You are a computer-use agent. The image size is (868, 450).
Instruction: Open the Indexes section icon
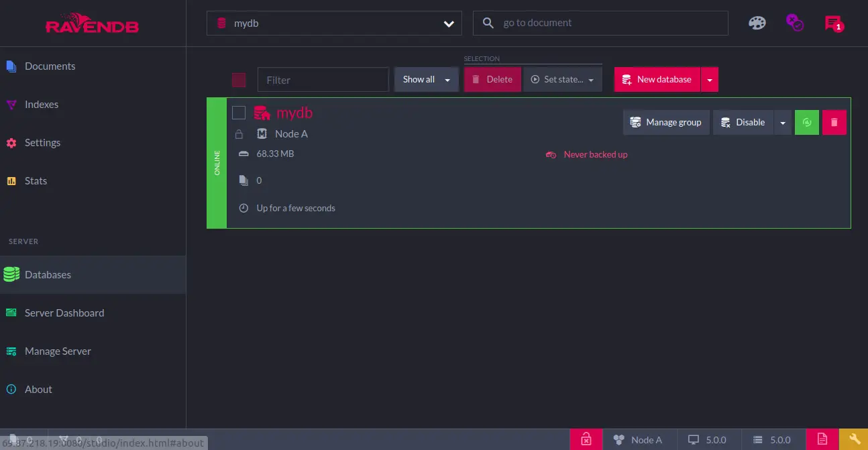coord(11,105)
